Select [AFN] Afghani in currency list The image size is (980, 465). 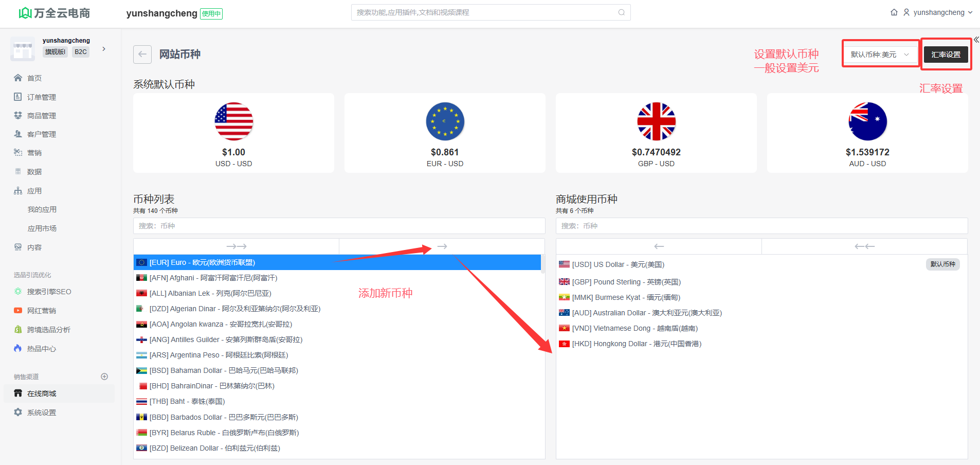(x=213, y=278)
